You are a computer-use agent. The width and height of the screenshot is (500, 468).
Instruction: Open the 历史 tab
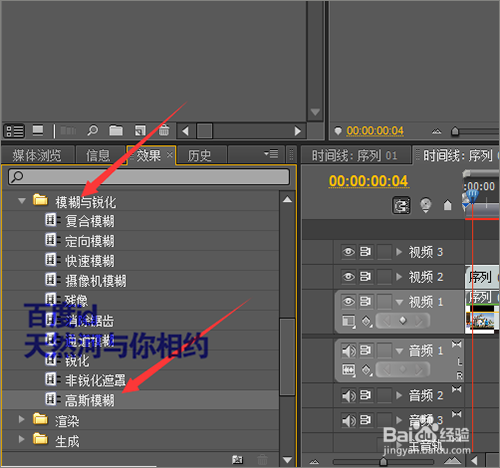coord(199,156)
